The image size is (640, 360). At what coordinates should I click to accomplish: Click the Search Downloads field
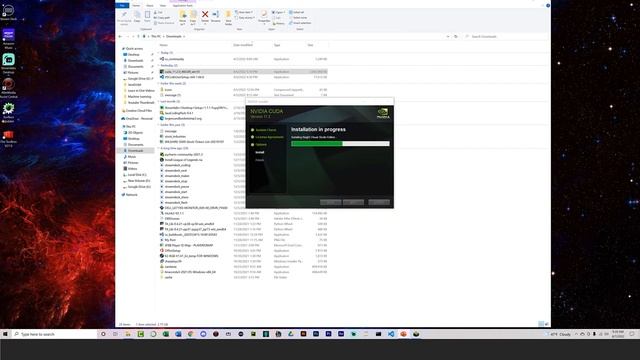507,36
